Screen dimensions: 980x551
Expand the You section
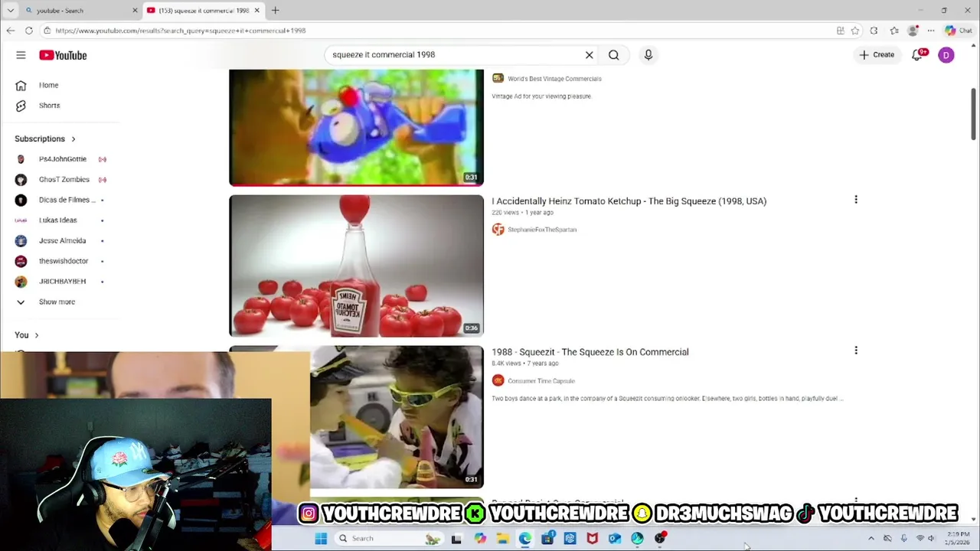click(27, 334)
